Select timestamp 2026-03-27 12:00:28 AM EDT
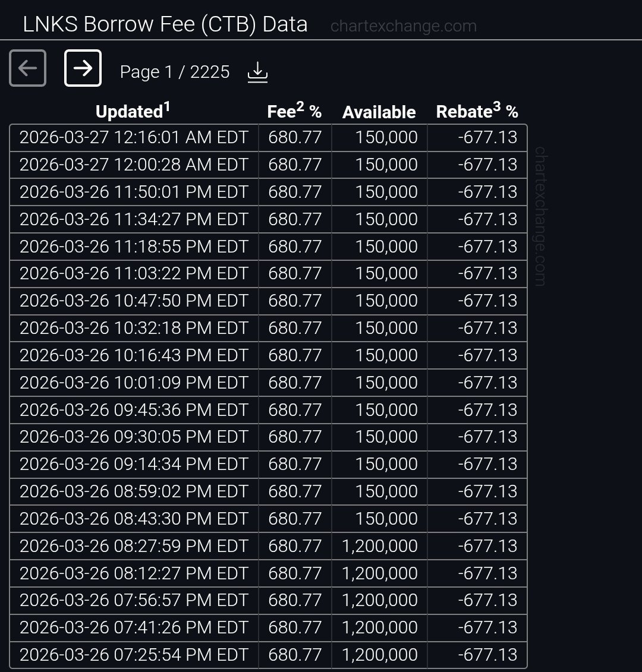This screenshot has height=672, width=642. [134, 165]
